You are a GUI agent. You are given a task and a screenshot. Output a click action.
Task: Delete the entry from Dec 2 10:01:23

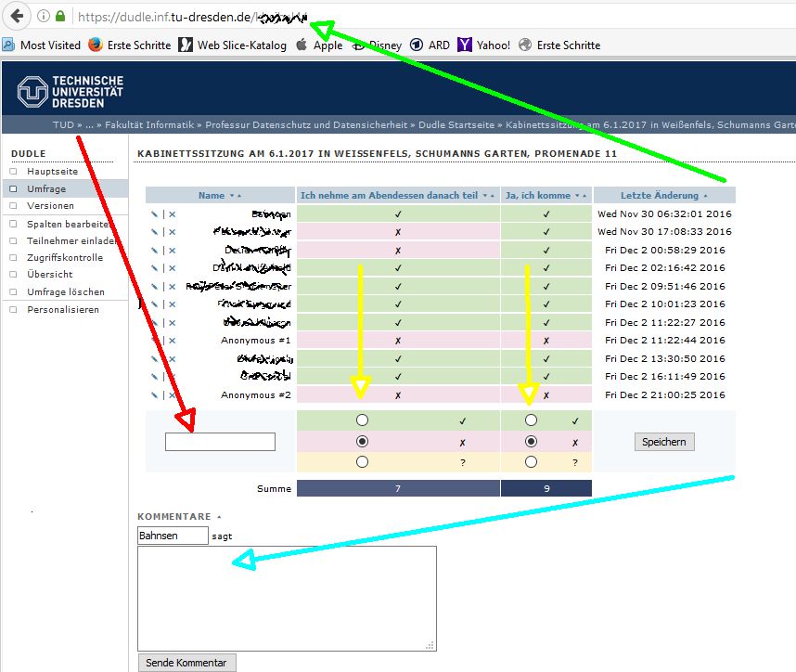click(172, 304)
